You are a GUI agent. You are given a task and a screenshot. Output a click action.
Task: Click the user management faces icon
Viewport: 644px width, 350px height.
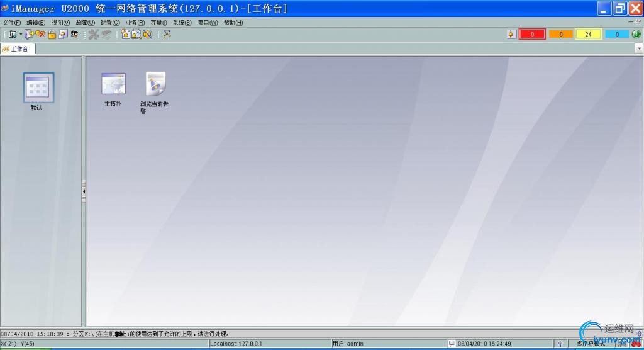tap(74, 35)
